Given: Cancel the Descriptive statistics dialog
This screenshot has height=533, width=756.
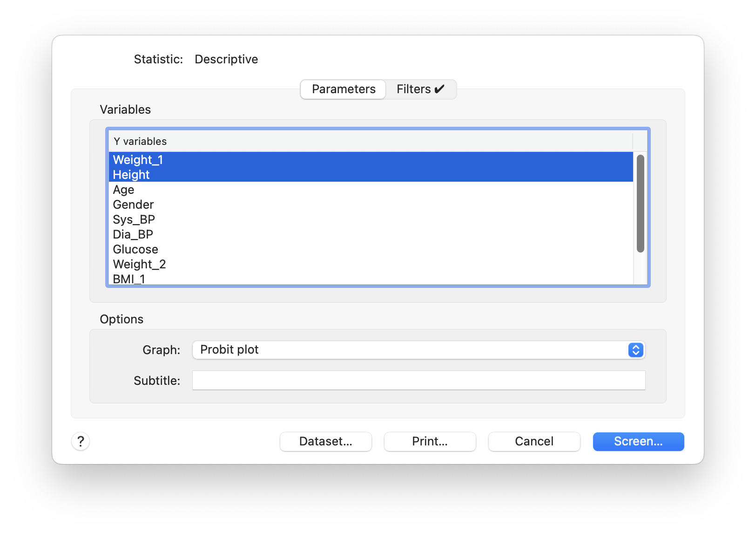Looking at the screenshot, I should click(x=533, y=441).
